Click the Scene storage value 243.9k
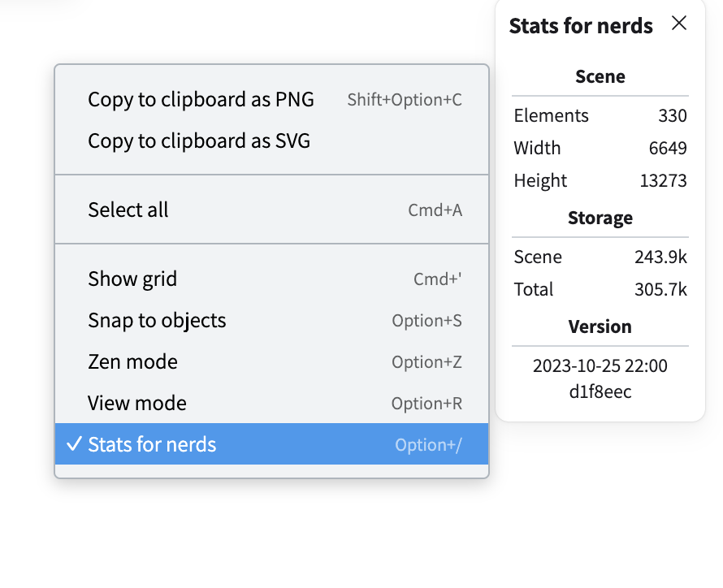 tap(661, 257)
